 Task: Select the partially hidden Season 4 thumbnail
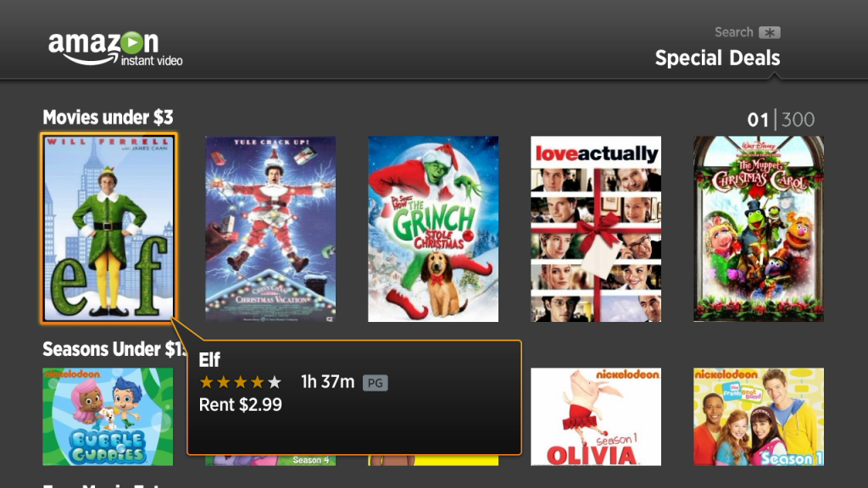coord(270,460)
